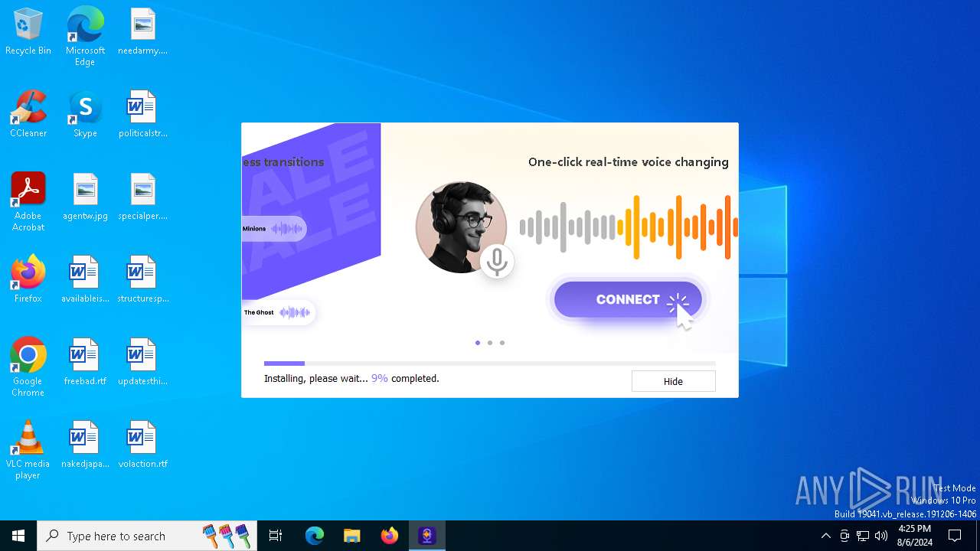Show hidden system tray icons
This screenshot has height=551, width=980.
click(x=825, y=536)
